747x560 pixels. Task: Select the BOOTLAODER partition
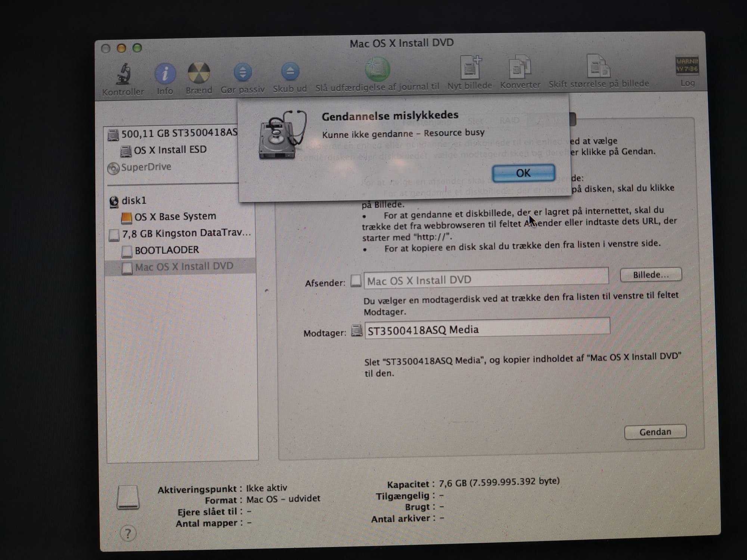tap(167, 250)
